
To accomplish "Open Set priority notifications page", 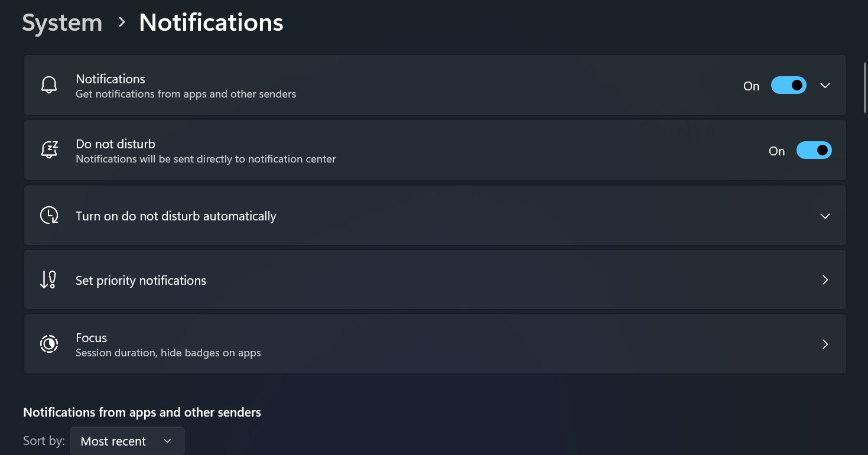I will point(435,279).
